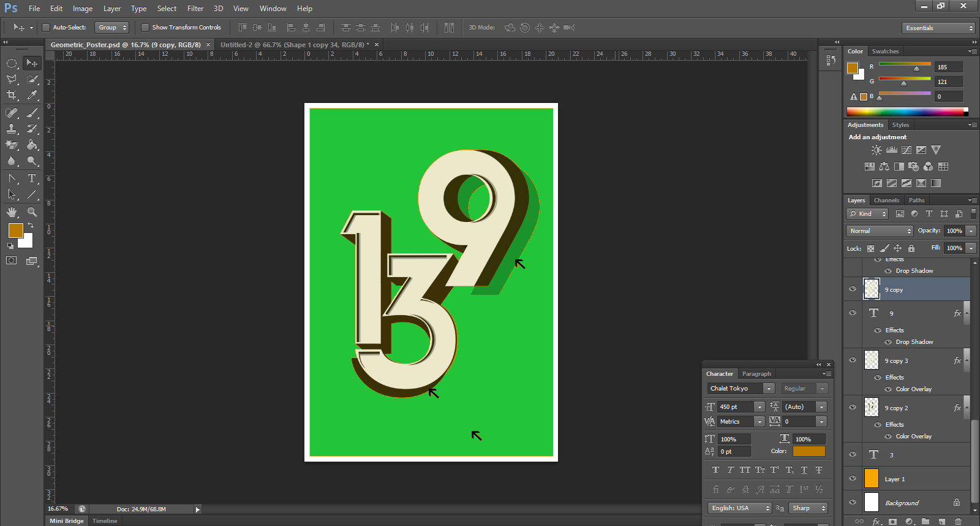Enable the Auto-Select checkbox

pyautogui.click(x=45, y=28)
